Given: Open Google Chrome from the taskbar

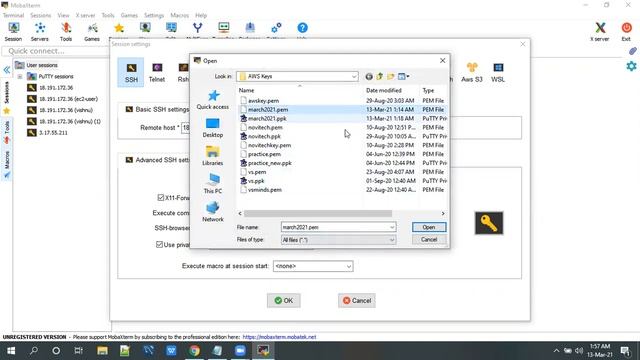Looking at the screenshot, I should pyautogui.click(x=194, y=351).
